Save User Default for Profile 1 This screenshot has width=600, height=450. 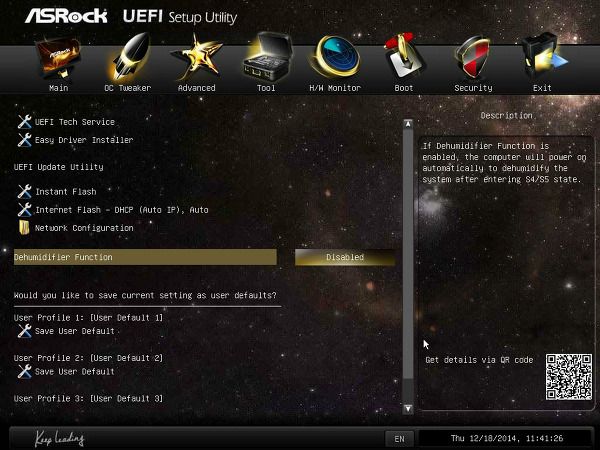[x=75, y=331]
